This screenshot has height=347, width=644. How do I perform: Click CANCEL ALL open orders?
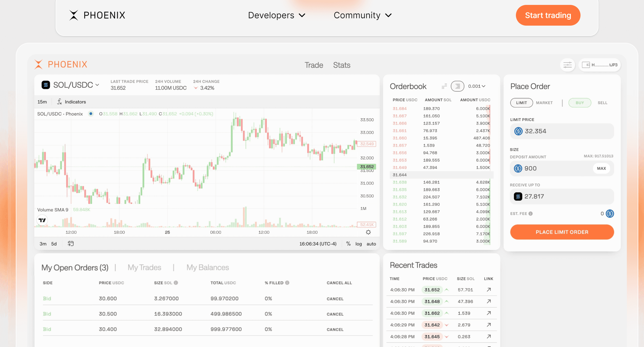pos(339,283)
